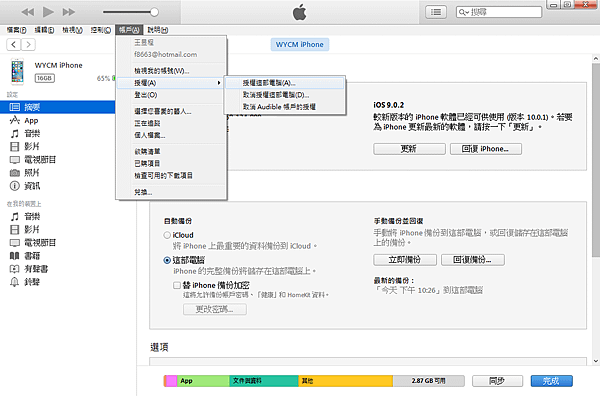Click the 回復備份... restore backup button
This screenshot has width=600, height=396.
coord(473,260)
